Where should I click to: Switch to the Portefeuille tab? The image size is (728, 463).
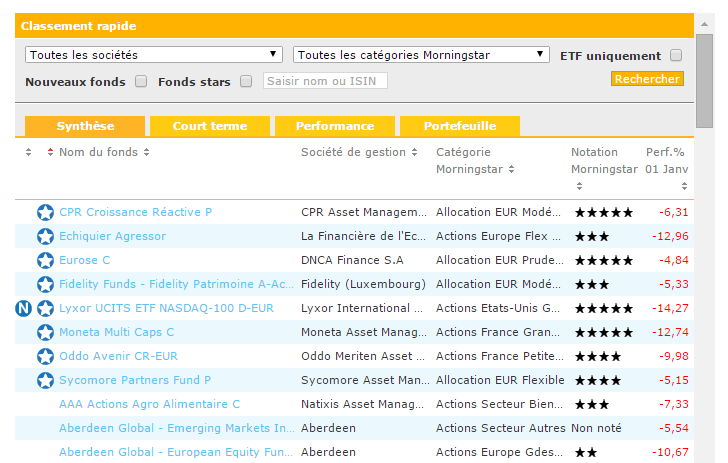(x=460, y=126)
